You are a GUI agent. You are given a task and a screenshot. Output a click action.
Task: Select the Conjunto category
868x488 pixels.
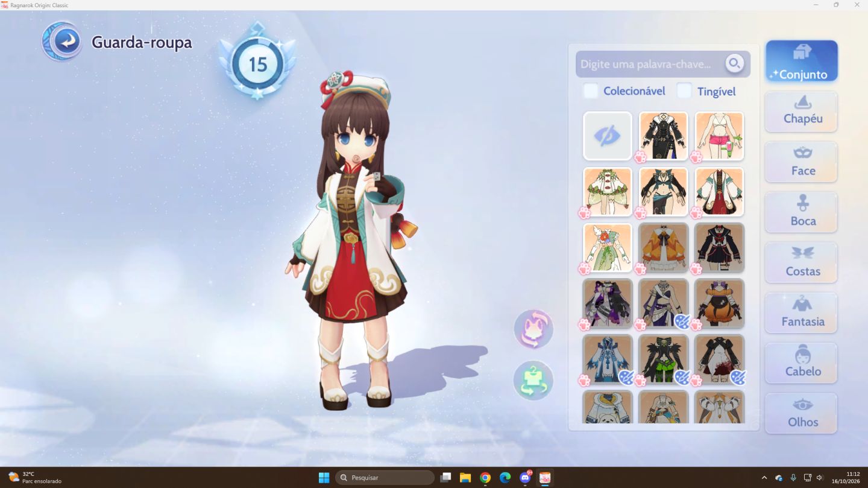click(x=802, y=61)
